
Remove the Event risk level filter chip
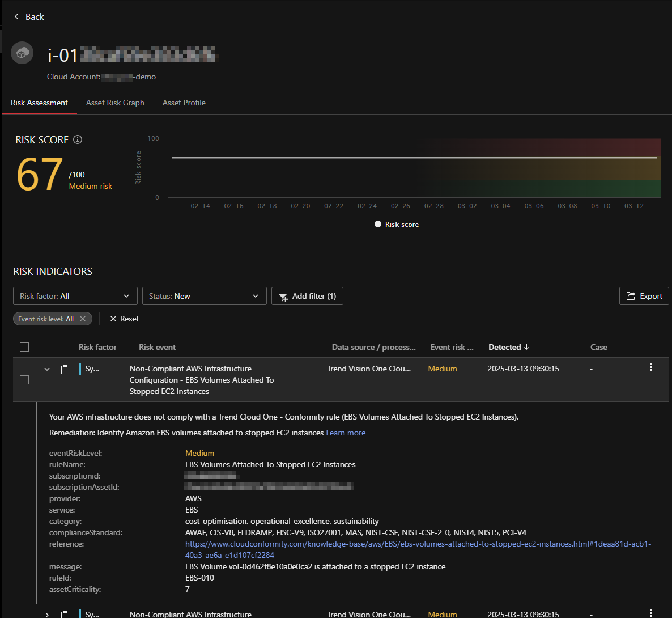tap(83, 319)
